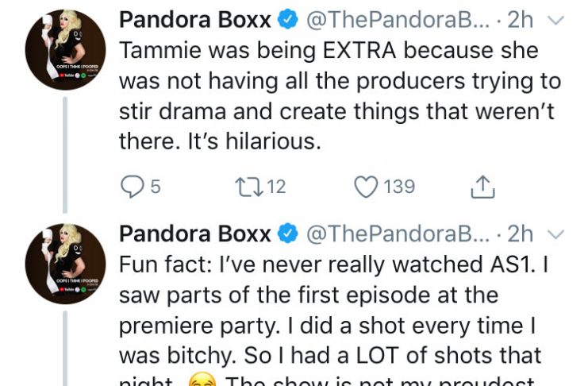The width and height of the screenshot is (588, 386).
Task: Click the 12 retweets count
Action: click(276, 187)
